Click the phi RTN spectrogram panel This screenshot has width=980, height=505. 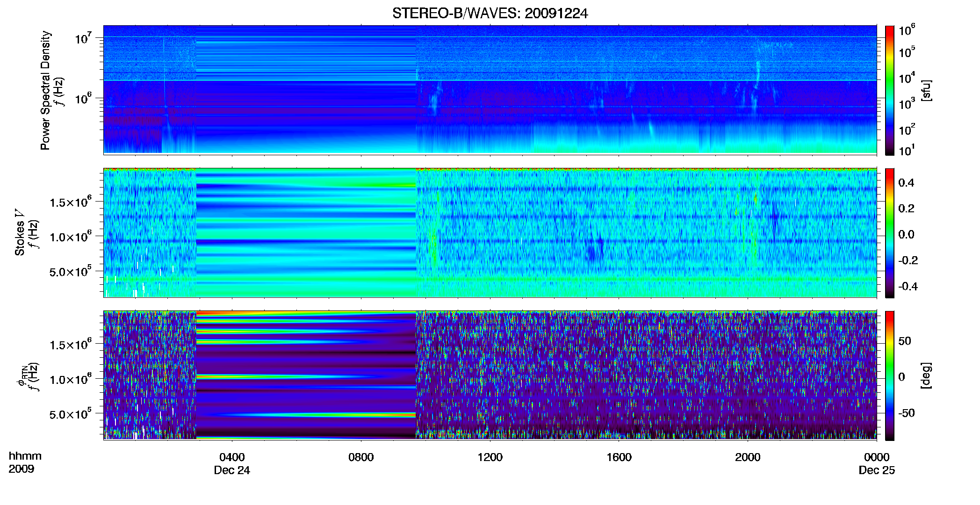(x=490, y=375)
